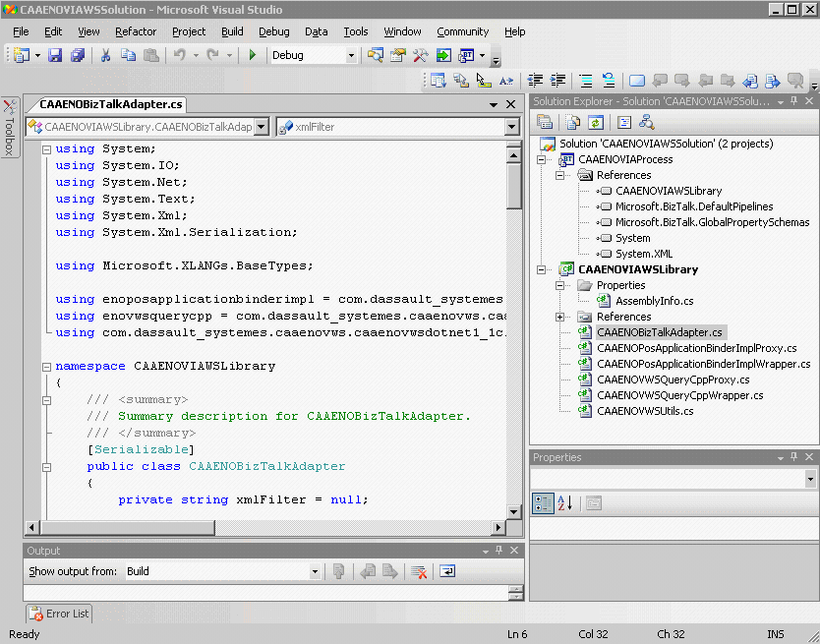The image size is (820, 644).
Task: Switch Properties panel to Alphabetical view
Action: (565, 503)
